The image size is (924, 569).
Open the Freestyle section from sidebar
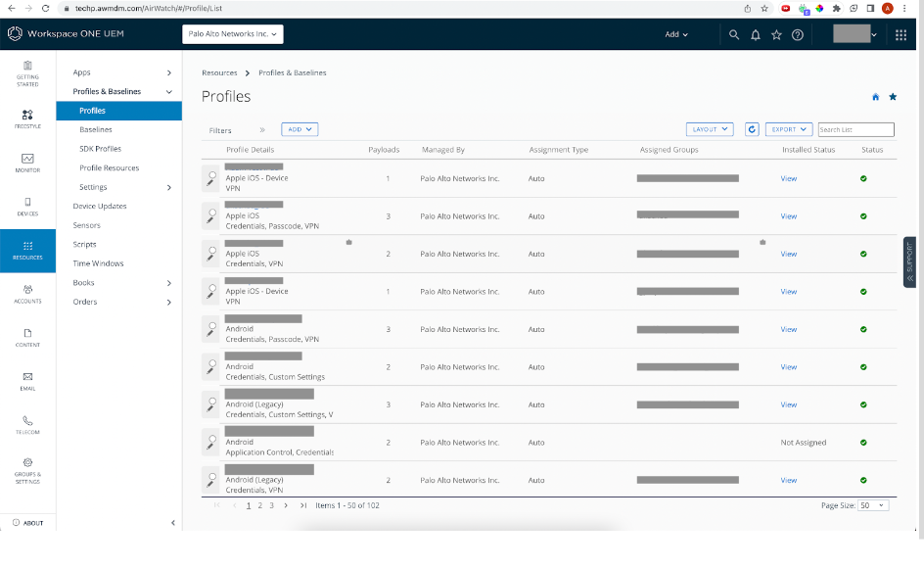tap(26, 119)
